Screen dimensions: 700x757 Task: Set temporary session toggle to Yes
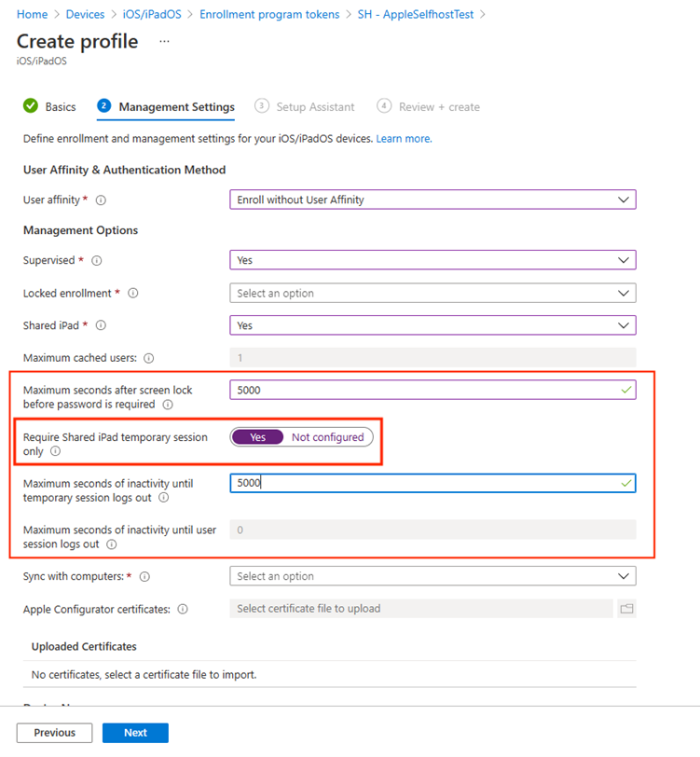pos(257,437)
